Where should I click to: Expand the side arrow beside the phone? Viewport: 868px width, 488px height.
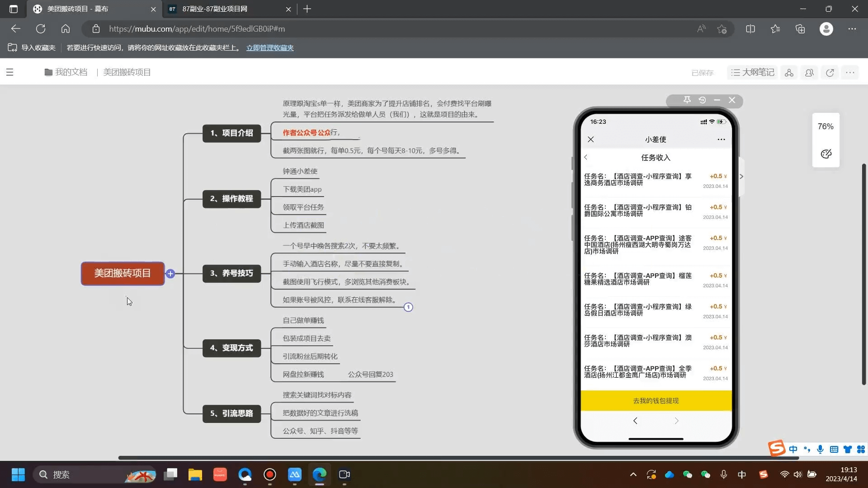point(741,177)
